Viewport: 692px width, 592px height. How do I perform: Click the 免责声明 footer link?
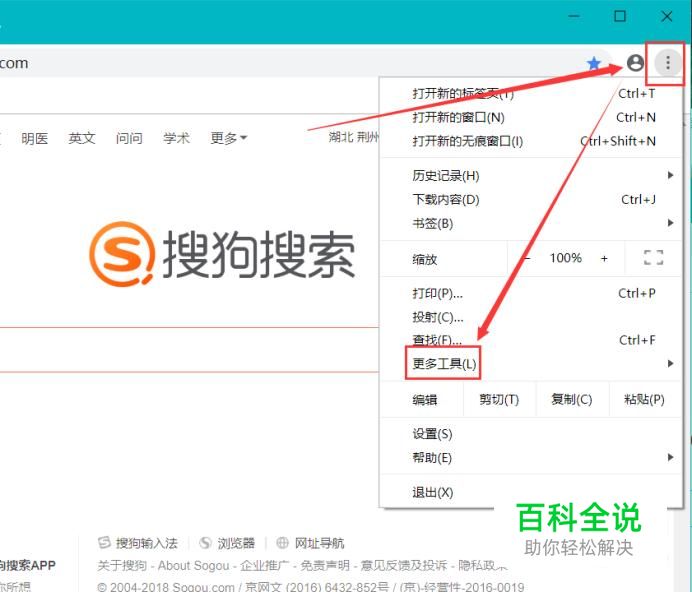pyautogui.click(x=325, y=566)
